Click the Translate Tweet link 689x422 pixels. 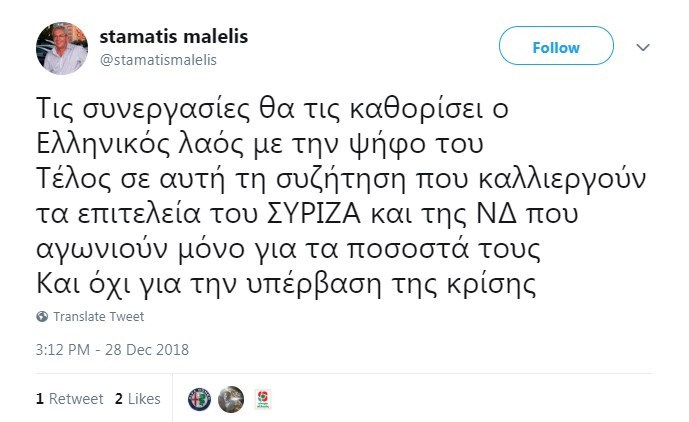coord(98,316)
